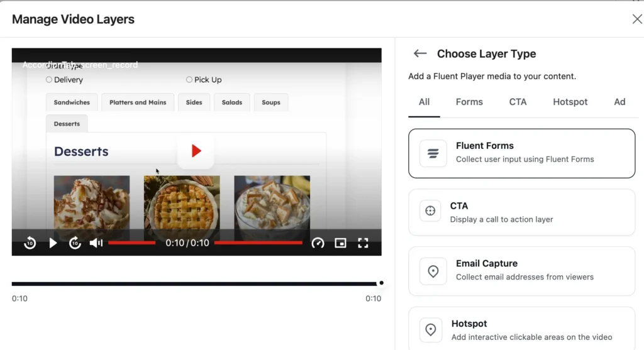Mute the video with the speaker icon
Viewport: 644px width, 350px height.
pos(96,243)
